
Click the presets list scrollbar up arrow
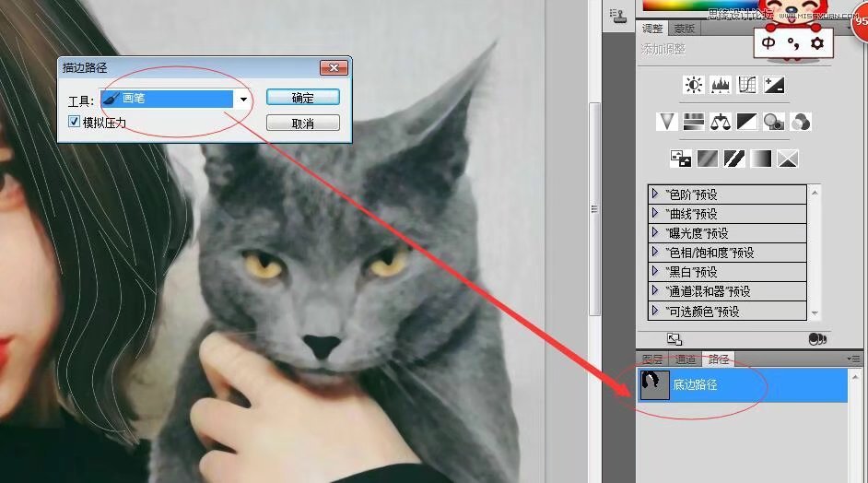click(x=815, y=193)
